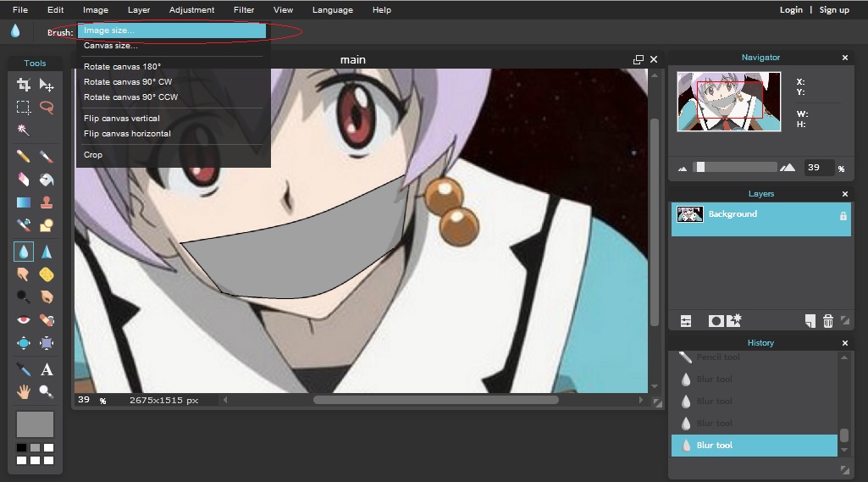
Task: Maximize the main canvas window
Action: click(x=639, y=59)
